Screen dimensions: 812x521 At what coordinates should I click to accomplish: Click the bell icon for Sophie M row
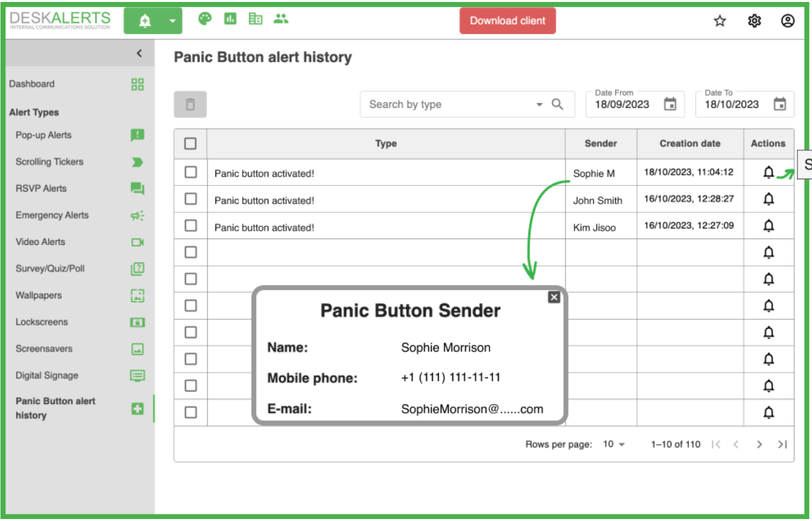768,172
